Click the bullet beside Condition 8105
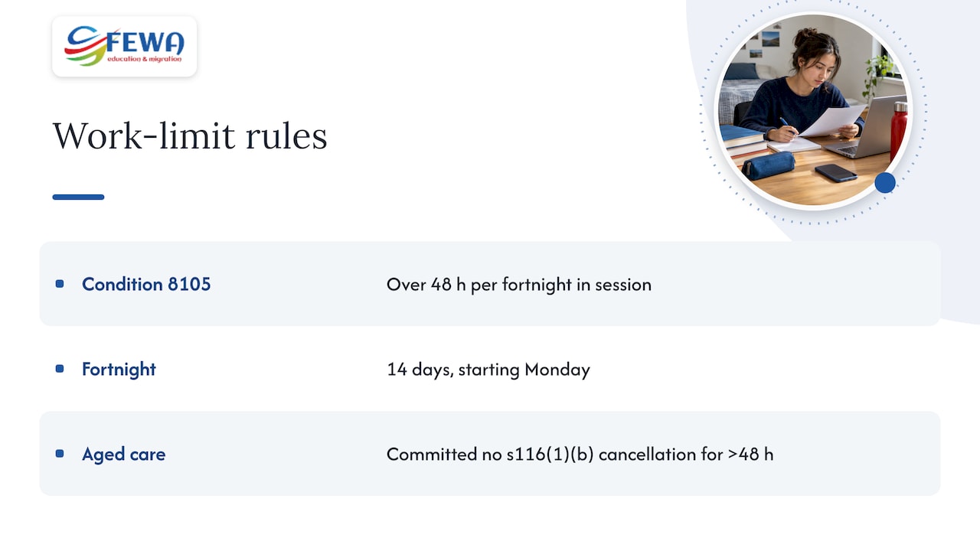The image size is (980, 551). tap(60, 284)
